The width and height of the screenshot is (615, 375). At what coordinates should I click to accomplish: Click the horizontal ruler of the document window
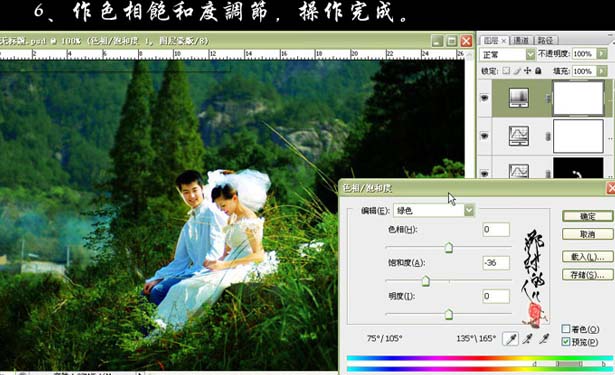pyautogui.click(x=233, y=54)
